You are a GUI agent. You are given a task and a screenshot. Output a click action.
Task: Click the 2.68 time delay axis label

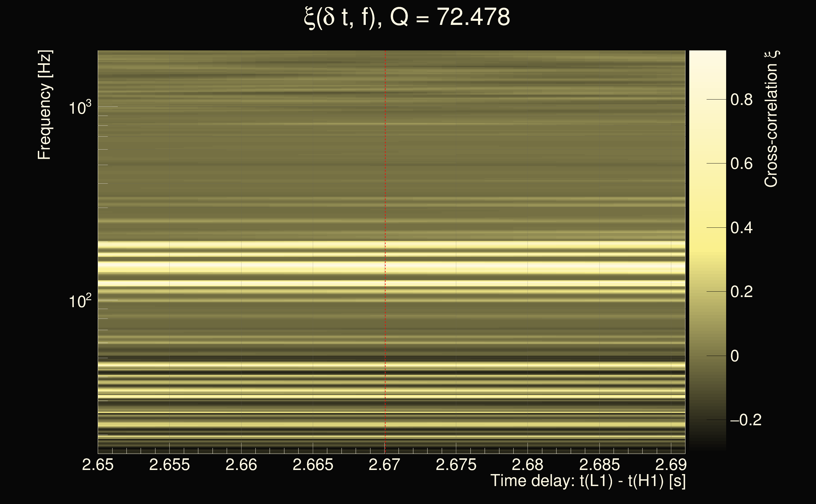point(527,465)
